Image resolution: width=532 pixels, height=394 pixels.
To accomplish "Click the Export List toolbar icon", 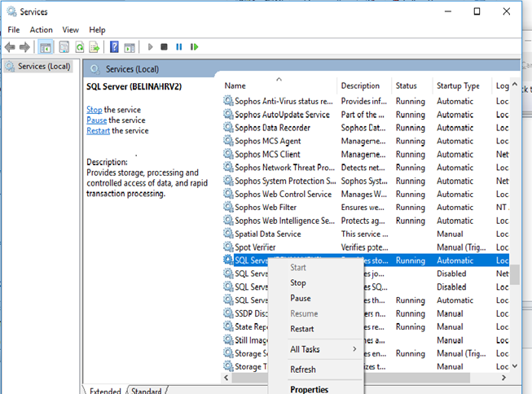I will click(95, 46).
